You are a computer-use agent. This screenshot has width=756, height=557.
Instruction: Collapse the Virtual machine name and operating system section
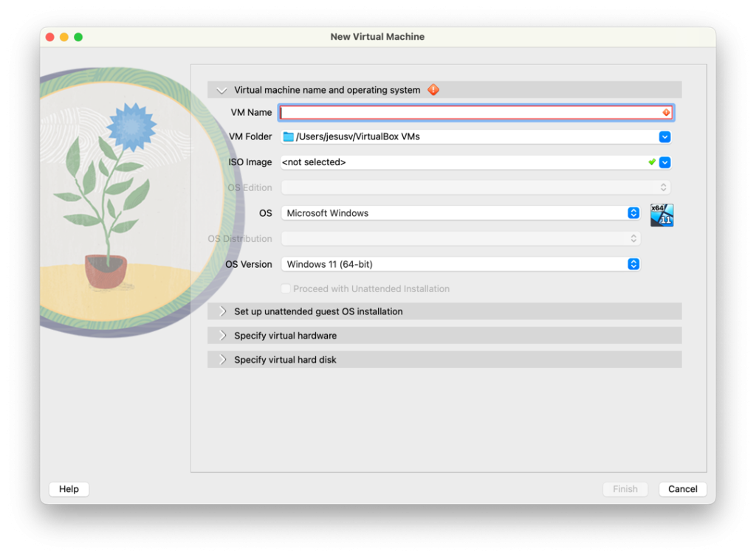pyautogui.click(x=221, y=90)
